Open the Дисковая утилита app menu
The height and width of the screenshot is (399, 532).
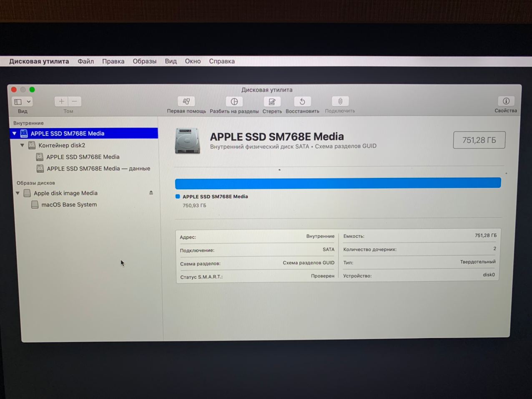coord(39,61)
